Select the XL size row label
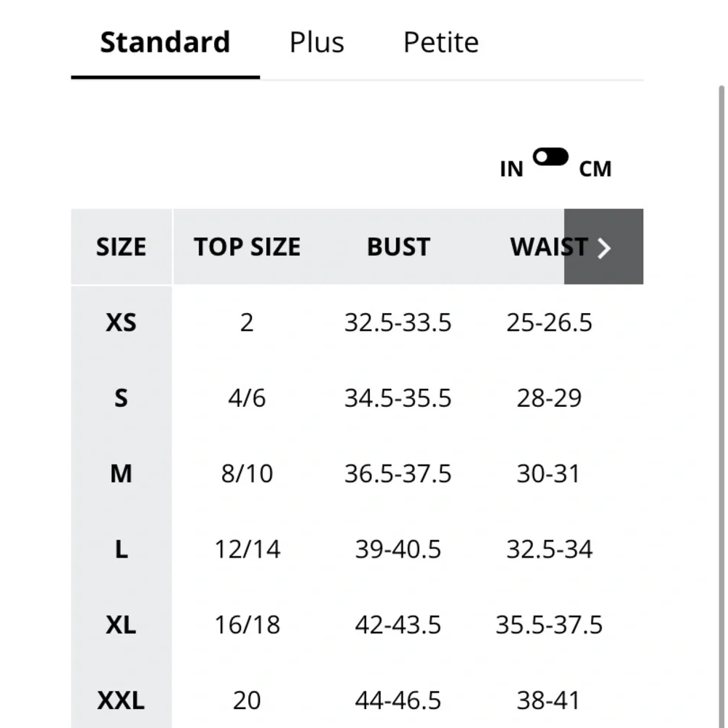The image size is (728, 728). click(121, 625)
